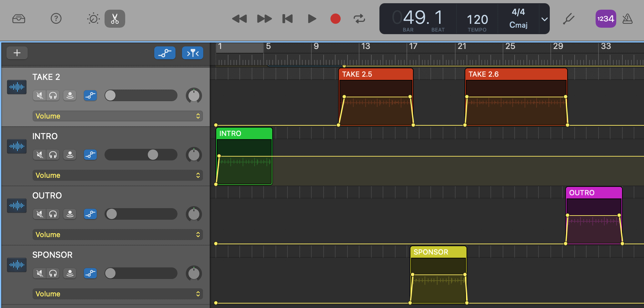Show Automation using the blue curve icon
This screenshot has width=644, height=308.
(165, 53)
